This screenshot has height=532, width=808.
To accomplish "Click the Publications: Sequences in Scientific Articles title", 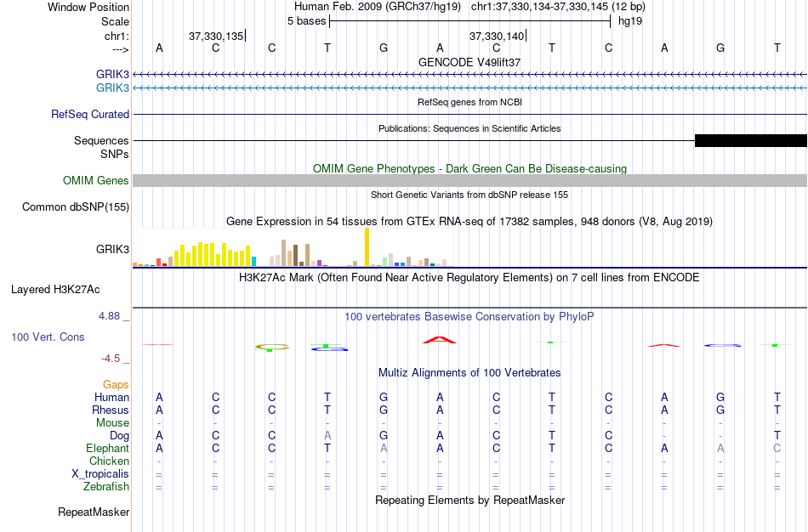I will (469, 128).
